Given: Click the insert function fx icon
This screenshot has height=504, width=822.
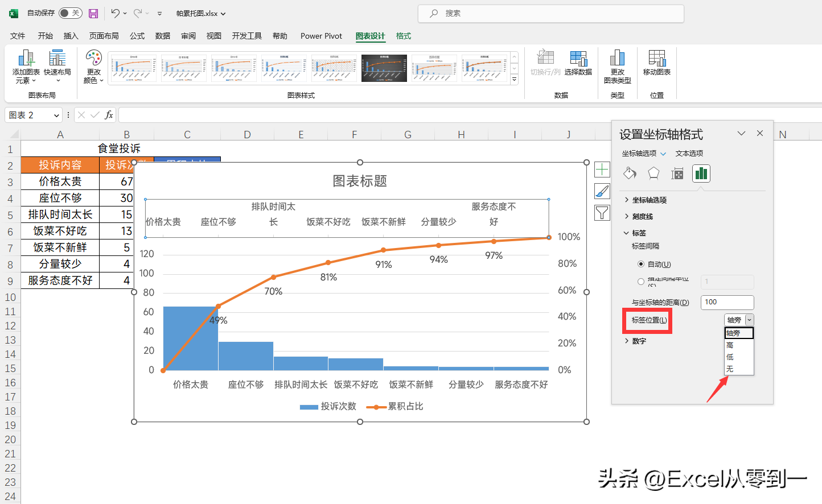Looking at the screenshot, I should 109,115.
